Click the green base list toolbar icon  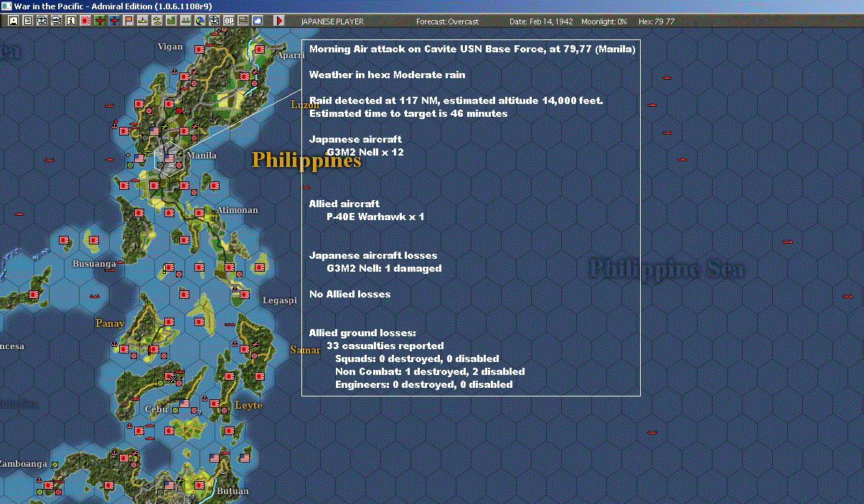click(x=185, y=21)
